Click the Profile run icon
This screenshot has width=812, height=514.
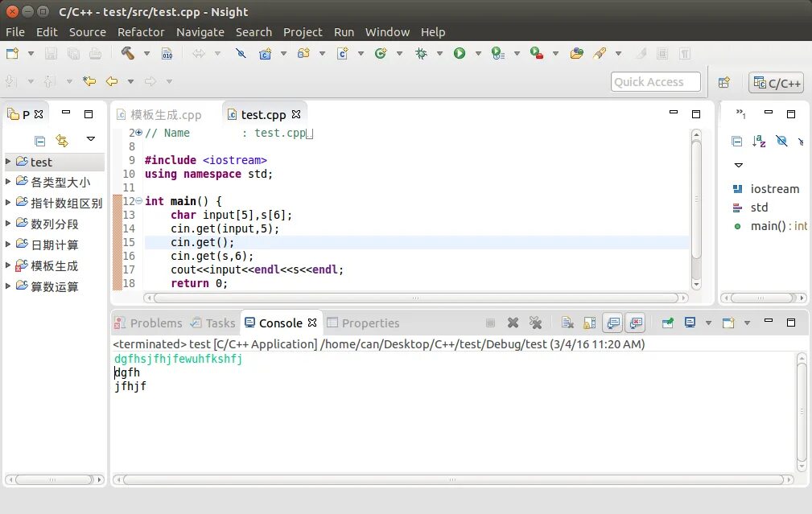pos(497,53)
